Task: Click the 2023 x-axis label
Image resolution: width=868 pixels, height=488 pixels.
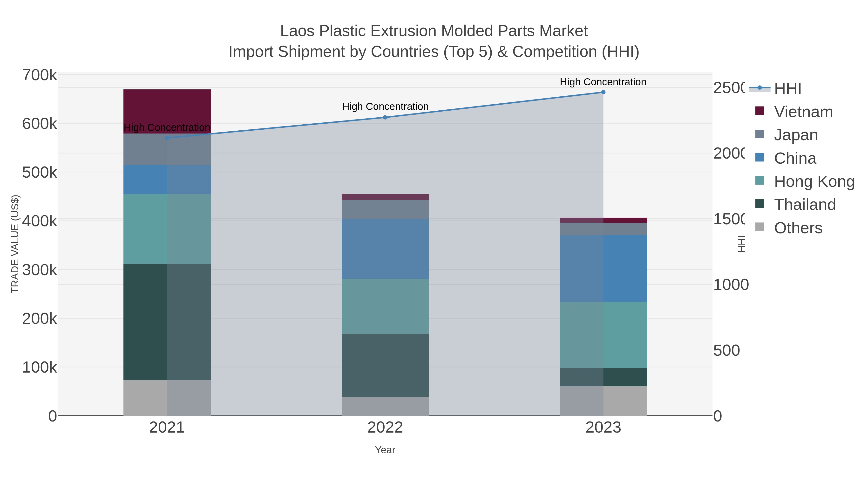Action: [603, 428]
